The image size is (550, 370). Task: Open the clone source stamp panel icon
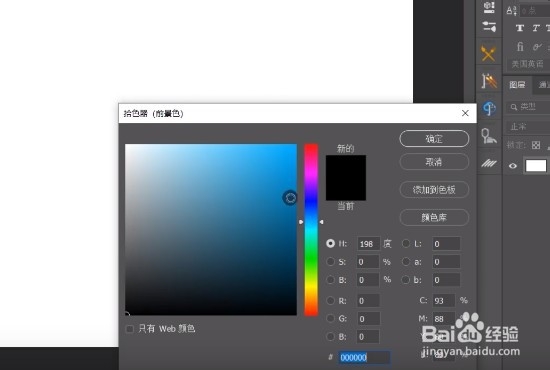[489, 136]
